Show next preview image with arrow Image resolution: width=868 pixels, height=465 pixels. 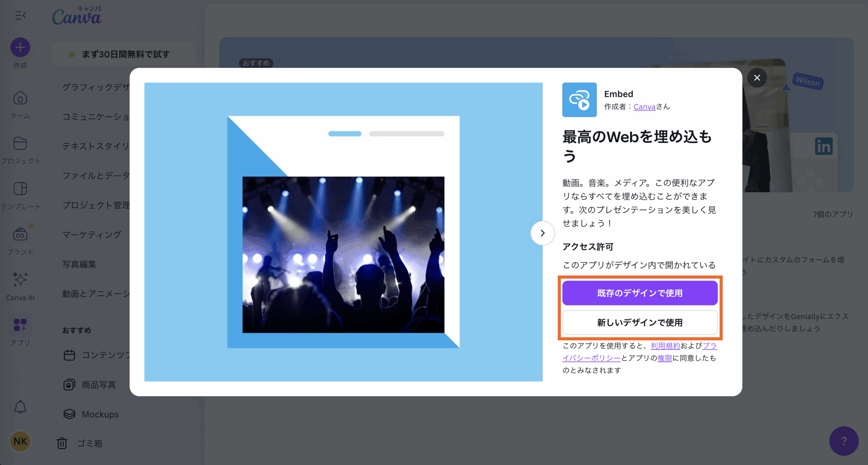(542, 233)
